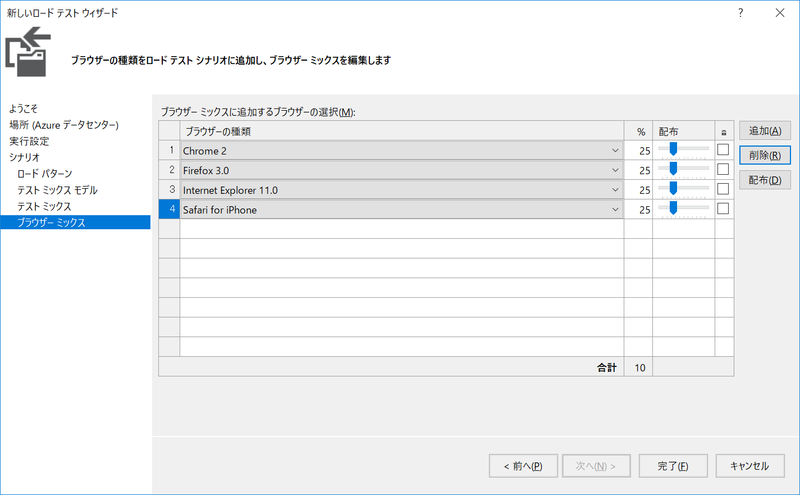800x495 pixels.
Task: Click the wizard folder icon in header
Action: 28,52
